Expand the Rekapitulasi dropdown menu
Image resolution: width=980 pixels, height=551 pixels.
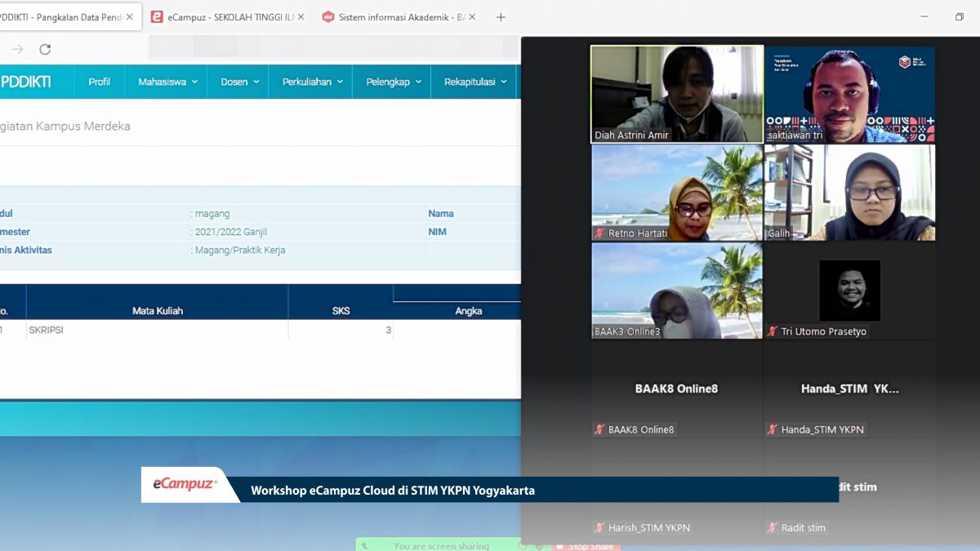pyautogui.click(x=475, y=82)
